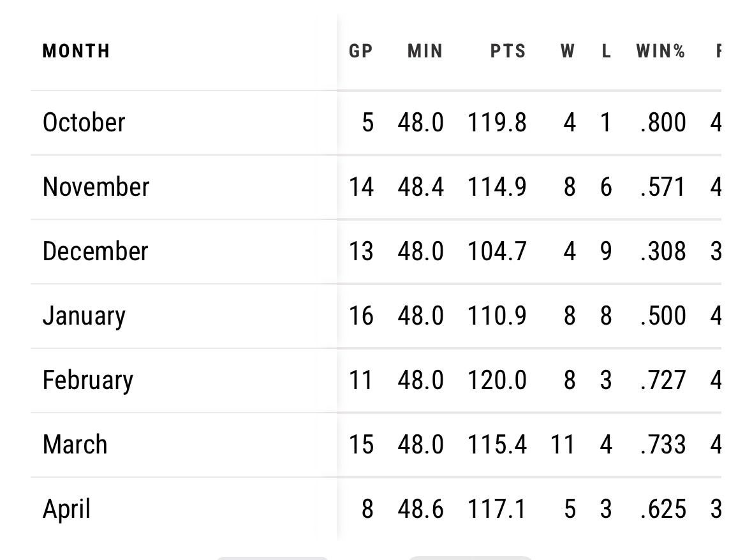Sort table by MONTH column header
This screenshot has width=752, height=560.
77,51
